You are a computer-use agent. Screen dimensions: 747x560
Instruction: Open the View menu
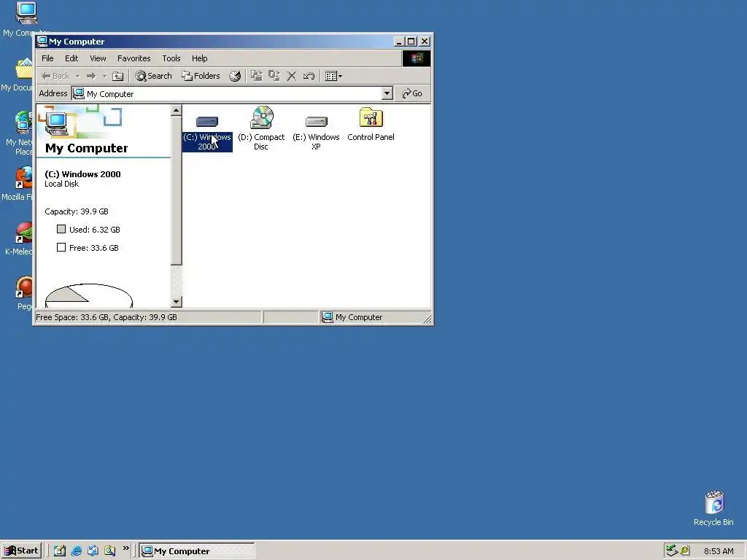(98, 58)
